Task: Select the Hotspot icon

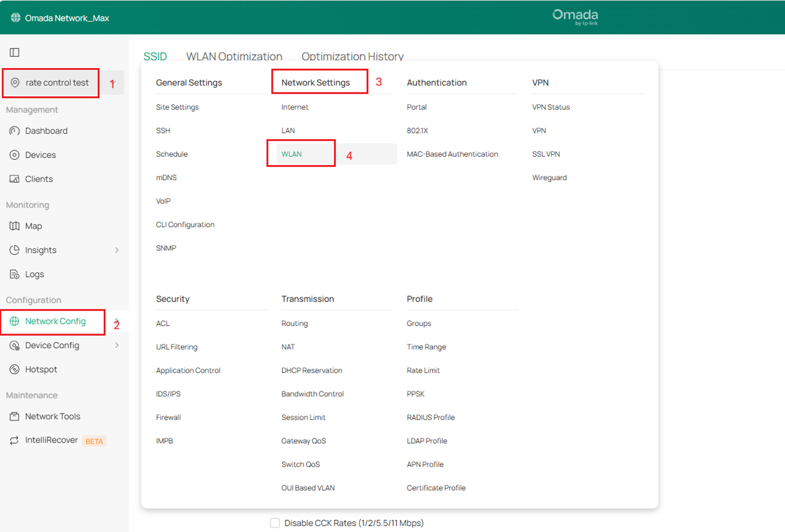Action: tap(14, 369)
